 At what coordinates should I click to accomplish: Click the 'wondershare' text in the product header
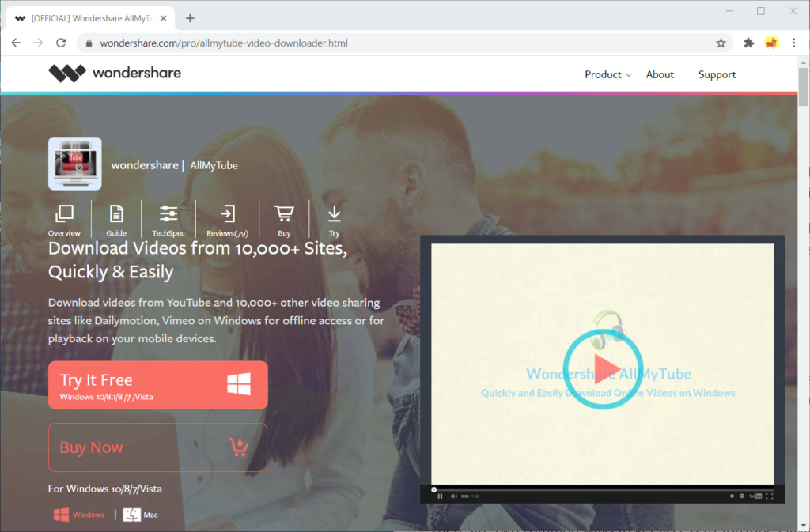[x=145, y=165]
